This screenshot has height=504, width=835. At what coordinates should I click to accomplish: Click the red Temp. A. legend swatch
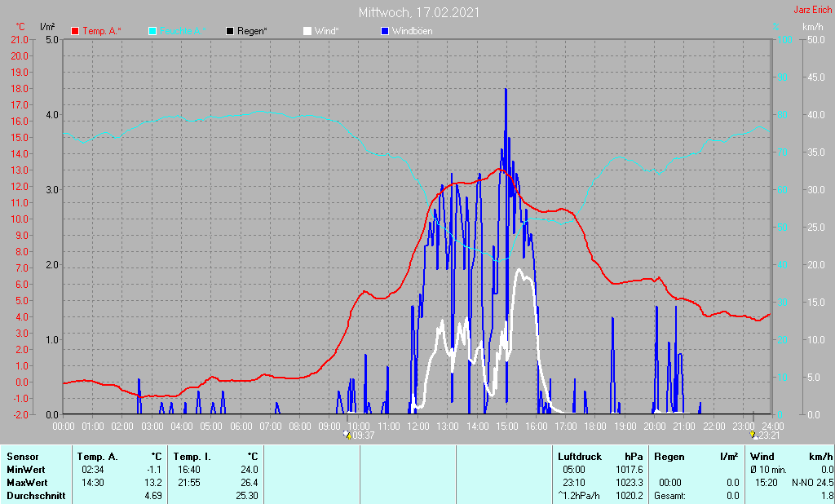point(75,31)
